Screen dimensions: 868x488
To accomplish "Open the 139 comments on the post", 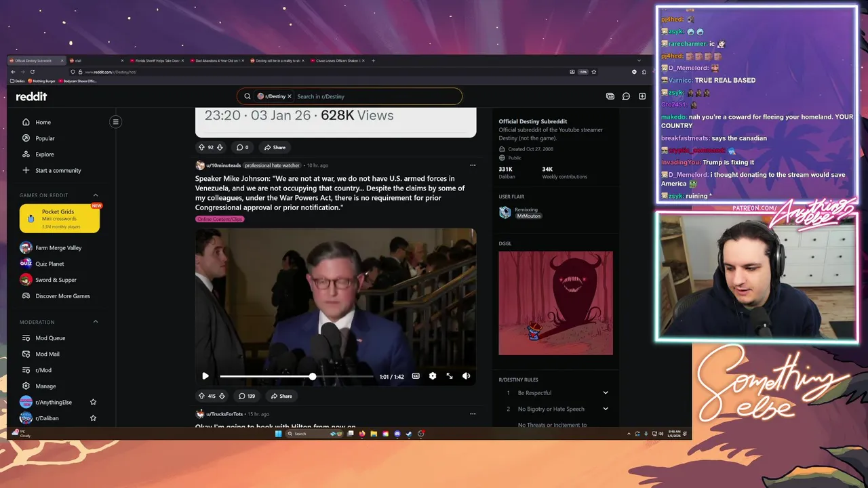I will [x=247, y=396].
